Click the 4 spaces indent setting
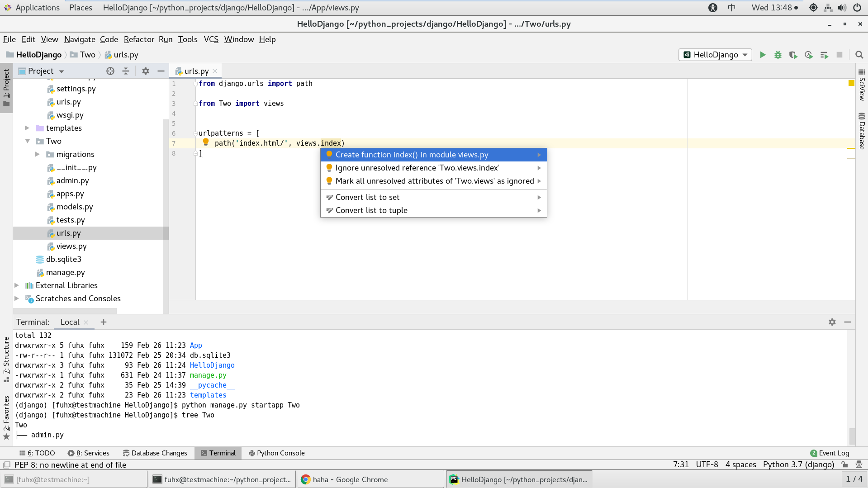Viewport: 868px width, 488px height. [x=740, y=465]
